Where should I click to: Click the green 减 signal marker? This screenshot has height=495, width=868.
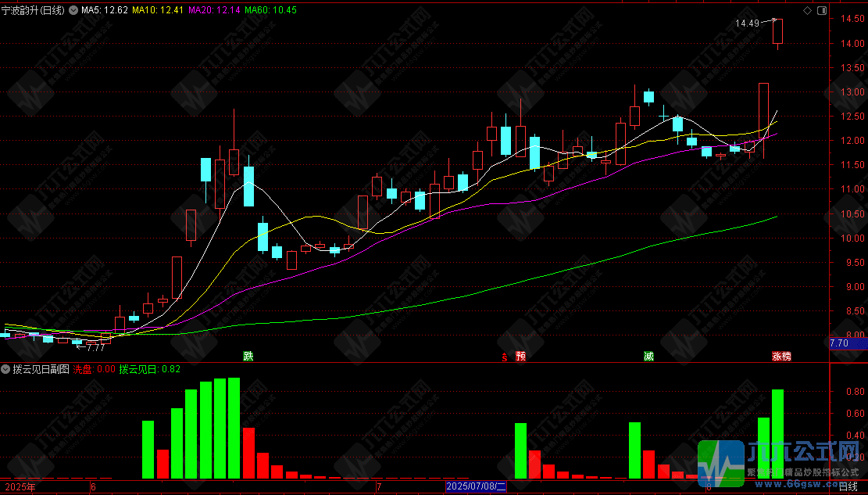[648, 356]
